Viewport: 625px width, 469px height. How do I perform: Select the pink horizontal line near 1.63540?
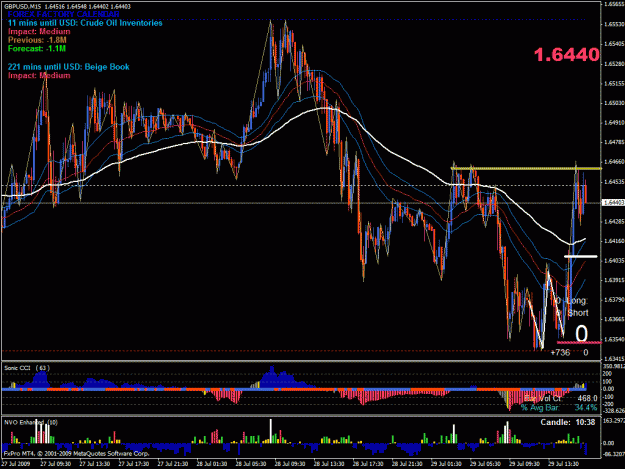click(x=579, y=342)
